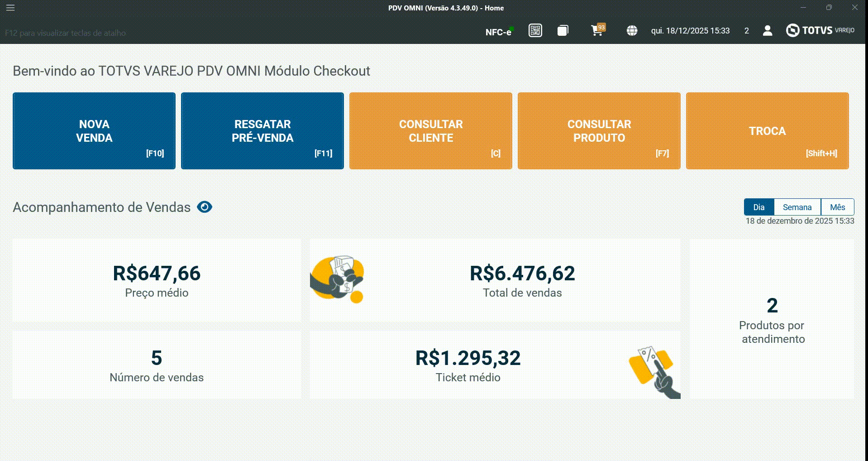Switch to the Semana period tab
868x461 pixels.
click(x=797, y=207)
